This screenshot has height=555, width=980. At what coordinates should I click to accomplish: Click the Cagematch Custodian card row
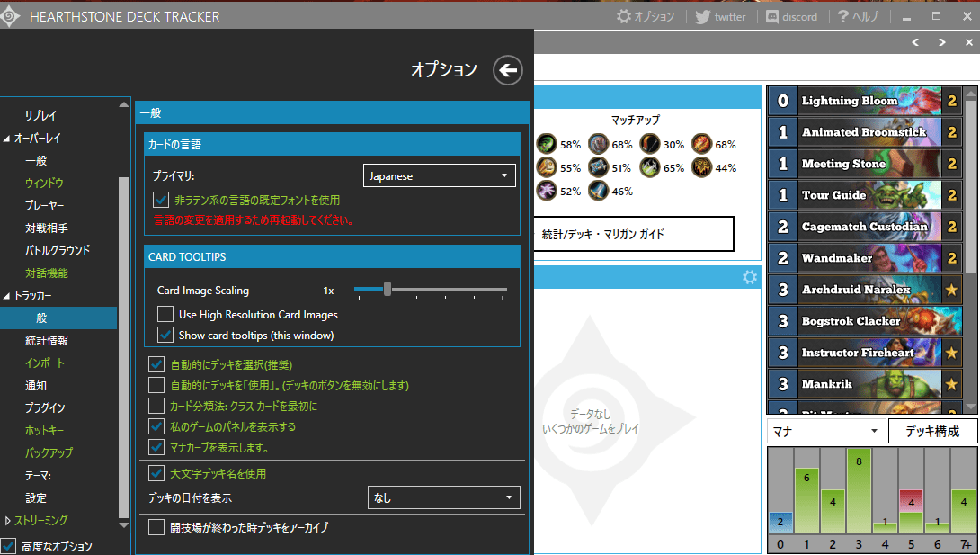pos(865,227)
